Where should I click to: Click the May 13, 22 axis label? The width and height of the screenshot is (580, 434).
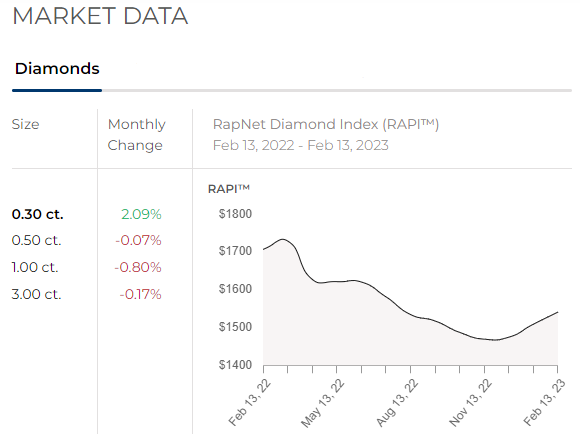pyautogui.click(x=323, y=403)
